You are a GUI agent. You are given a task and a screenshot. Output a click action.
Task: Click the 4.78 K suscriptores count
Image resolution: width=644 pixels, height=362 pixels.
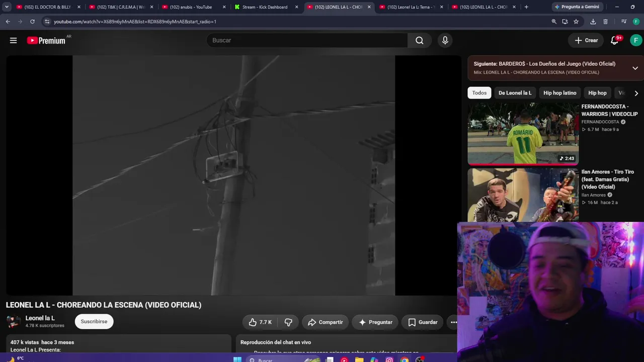click(45, 326)
